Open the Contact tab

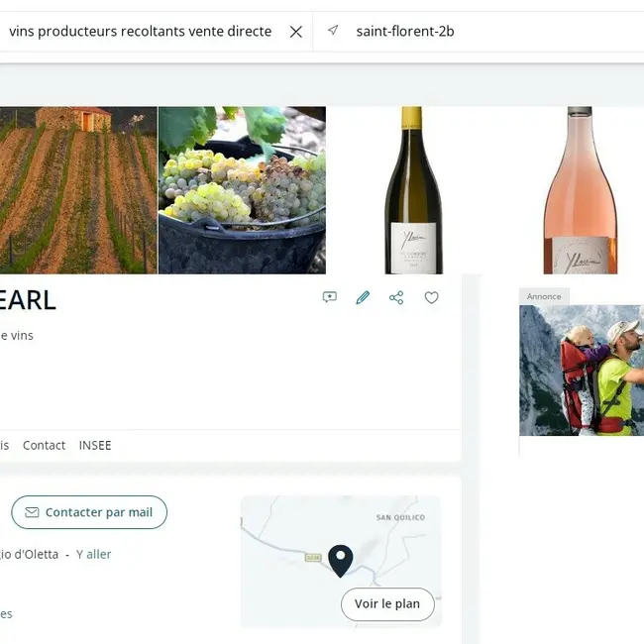point(44,445)
